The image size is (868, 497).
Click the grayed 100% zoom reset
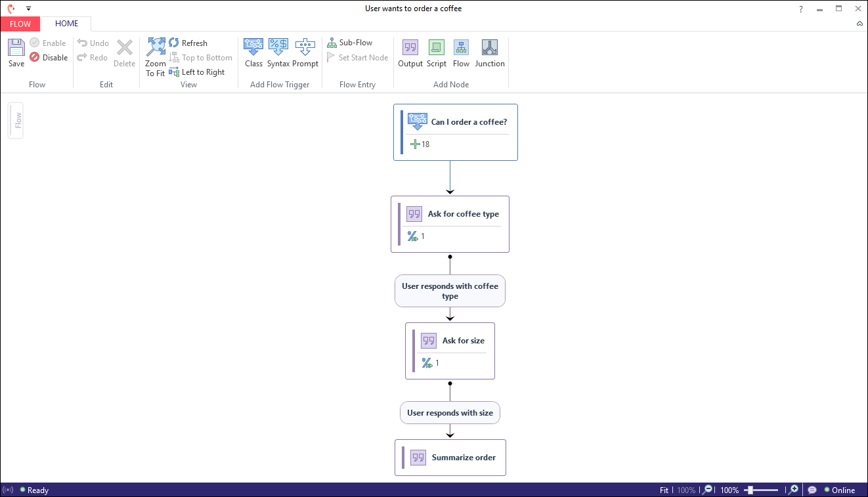coord(686,490)
